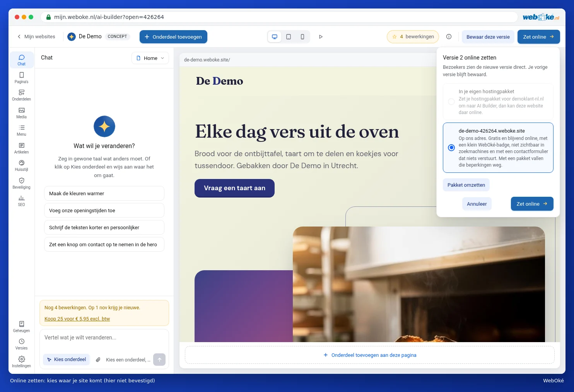Screen dimensions: 574x392
Task: Click the info circle icon
Action: coord(449,37)
